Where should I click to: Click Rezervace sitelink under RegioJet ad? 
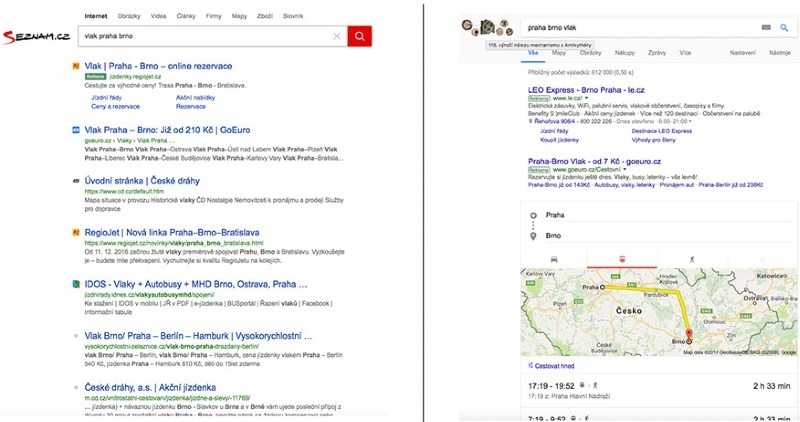[x=191, y=107]
